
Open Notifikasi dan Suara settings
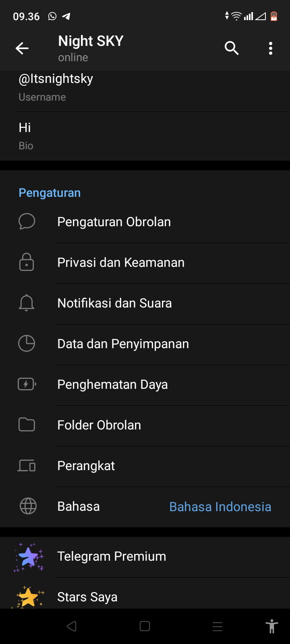click(115, 303)
